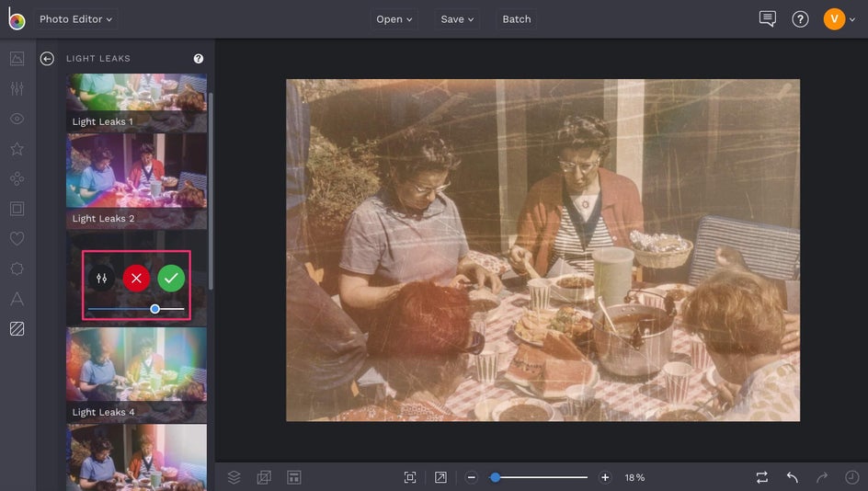Open the Open menu
Image resolution: width=868 pixels, height=491 pixels.
394,18
